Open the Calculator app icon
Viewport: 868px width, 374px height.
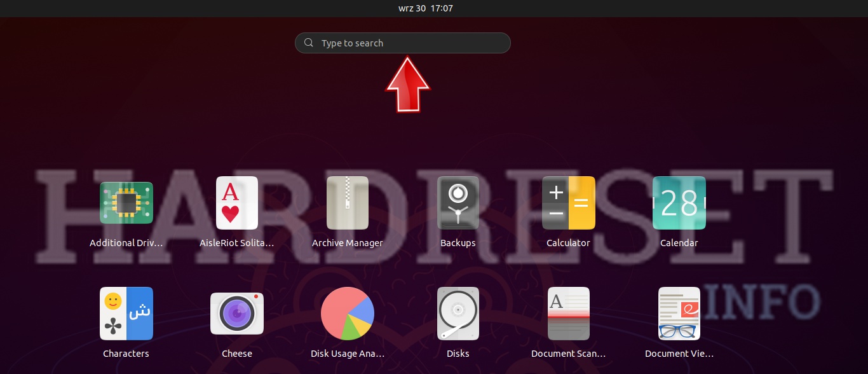568,203
